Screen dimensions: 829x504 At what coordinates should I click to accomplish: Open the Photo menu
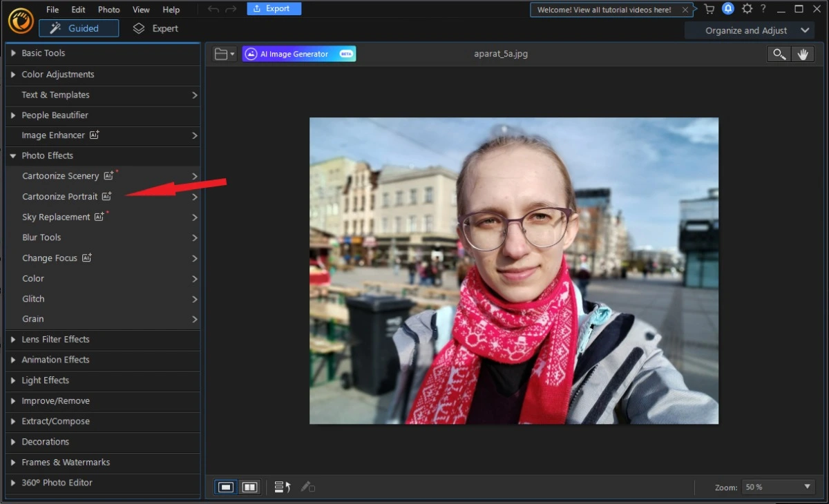108,10
